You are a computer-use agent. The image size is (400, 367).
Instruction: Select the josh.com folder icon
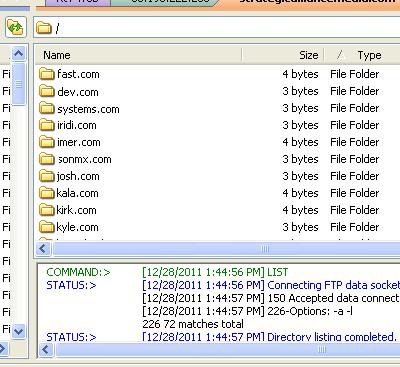coord(47,176)
